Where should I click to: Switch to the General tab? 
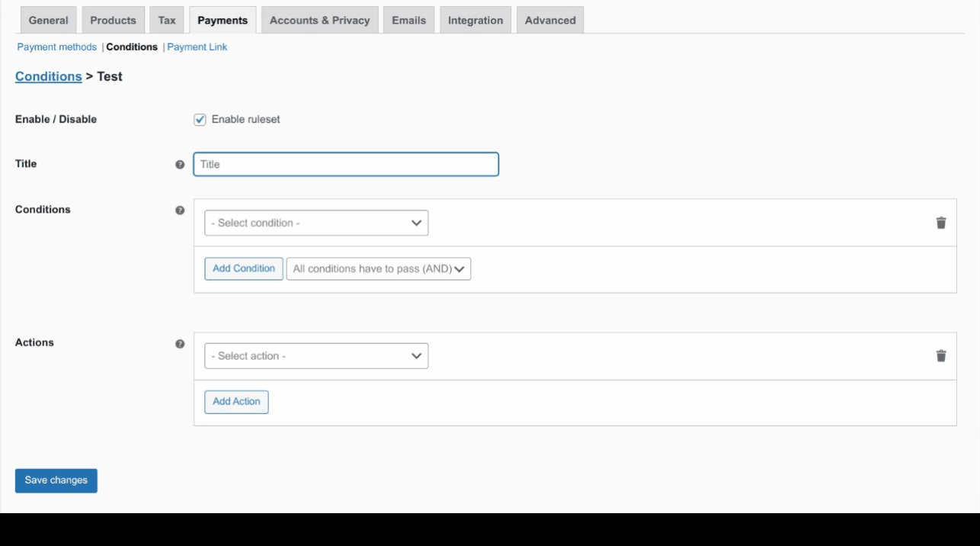(48, 21)
